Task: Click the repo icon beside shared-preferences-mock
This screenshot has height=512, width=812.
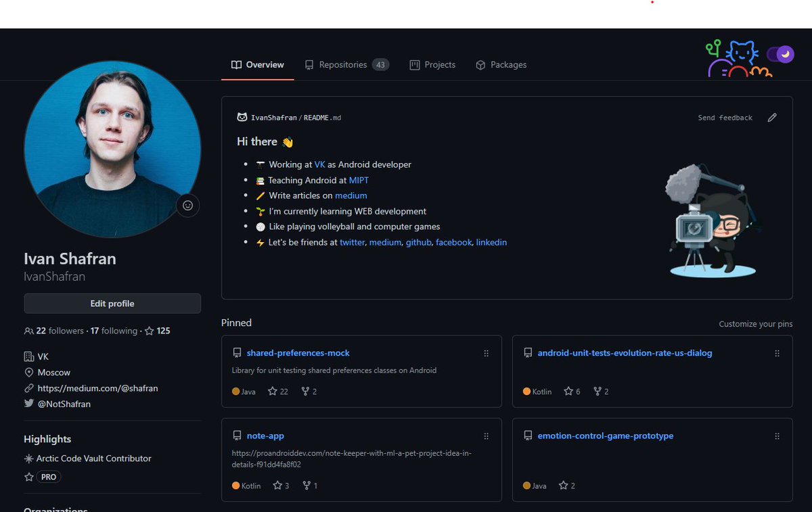Action: point(237,353)
